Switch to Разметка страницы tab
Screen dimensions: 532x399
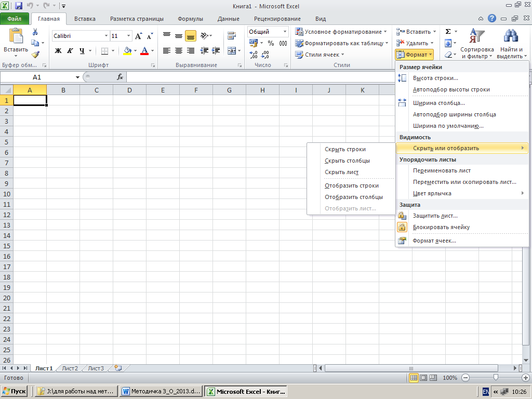tap(137, 19)
